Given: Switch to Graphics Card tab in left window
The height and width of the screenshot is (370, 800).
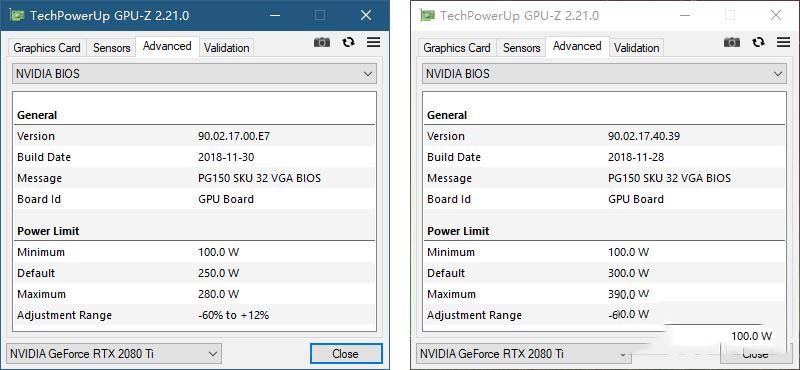Looking at the screenshot, I should click(47, 48).
